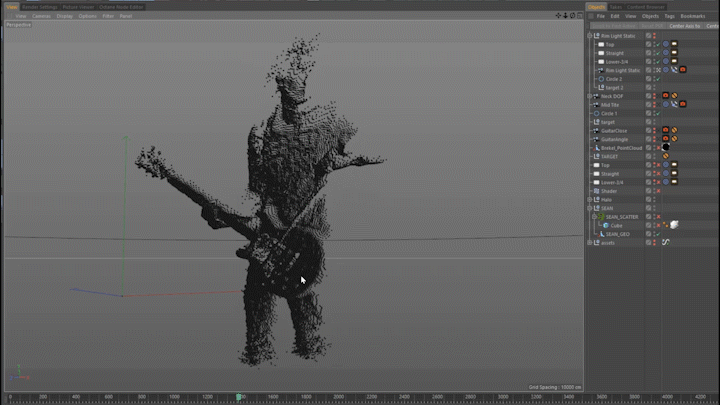Select the Brekel_PointCloud object icon

[597, 148]
